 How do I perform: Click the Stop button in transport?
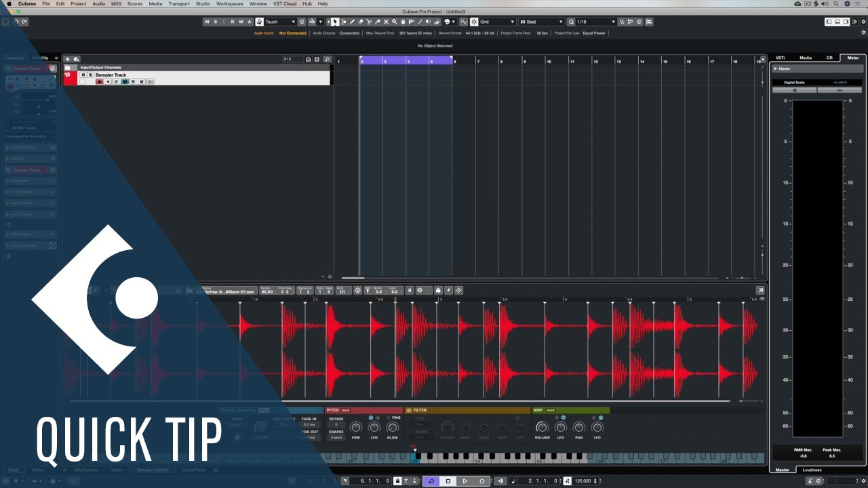pyautogui.click(x=448, y=481)
